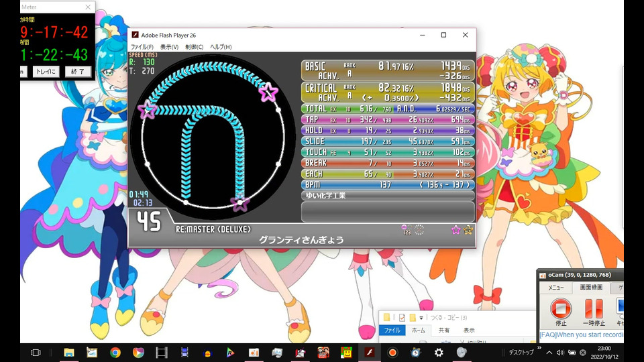Open Settings gear from the taskbar

click(439, 353)
